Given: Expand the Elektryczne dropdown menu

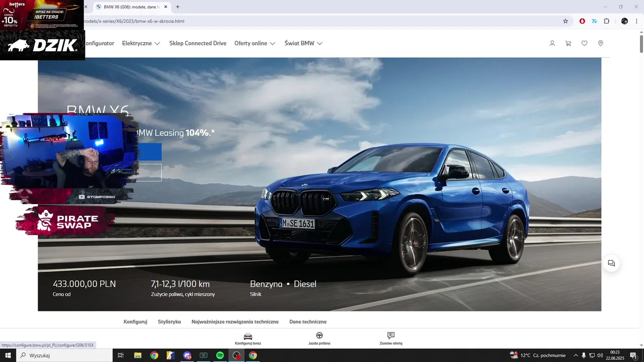Looking at the screenshot, I should click(141, 43).
